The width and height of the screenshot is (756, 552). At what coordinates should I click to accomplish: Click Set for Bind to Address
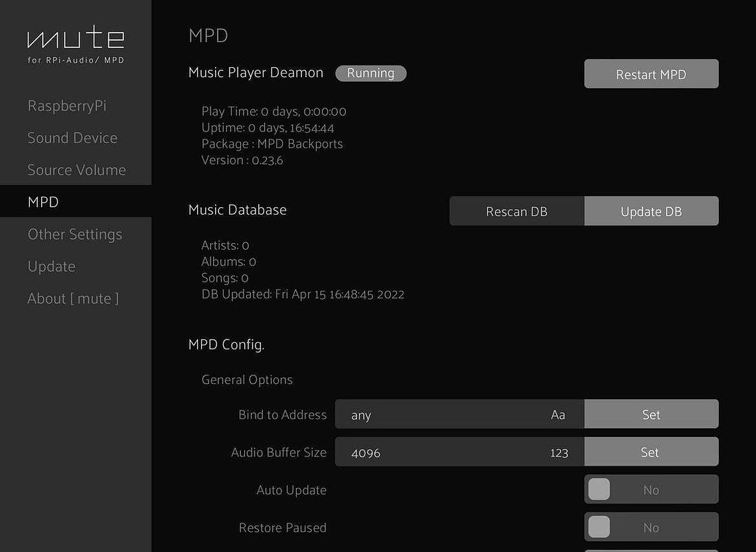[651, 414]
